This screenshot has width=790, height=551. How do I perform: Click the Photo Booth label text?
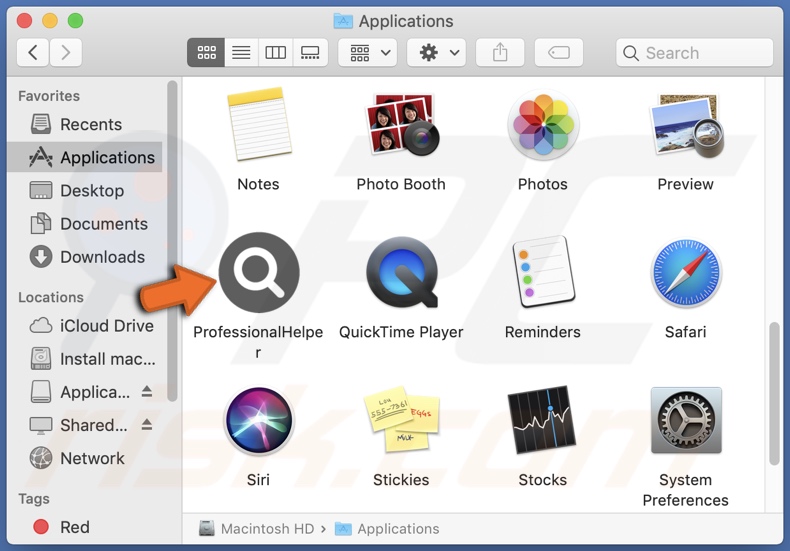[x=401, y=184]
